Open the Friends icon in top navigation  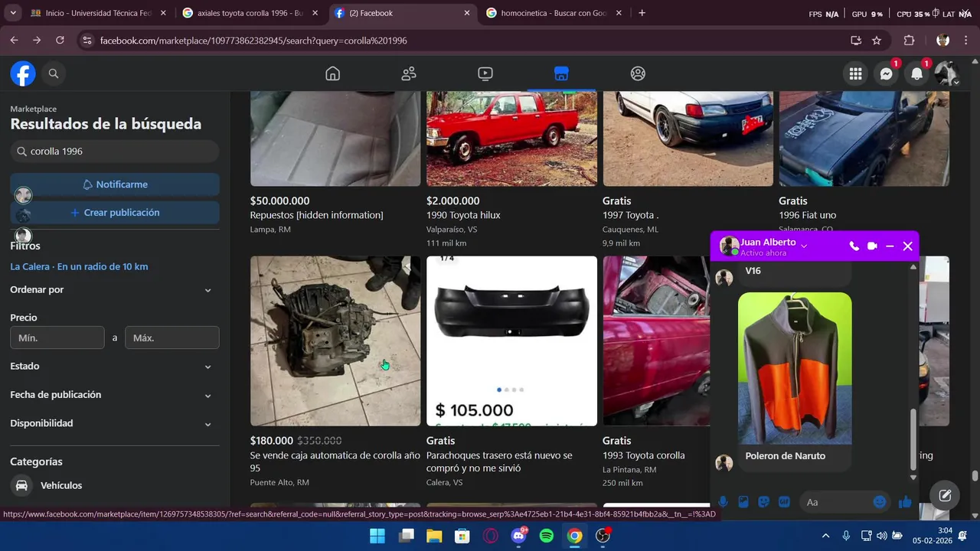(409, 73)
